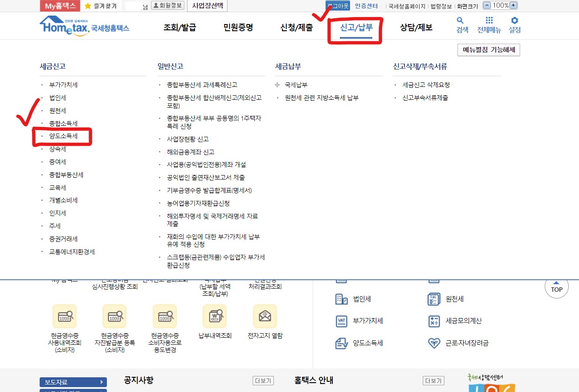Open the 전자고지 열람 envelope icon

[265, 316]
